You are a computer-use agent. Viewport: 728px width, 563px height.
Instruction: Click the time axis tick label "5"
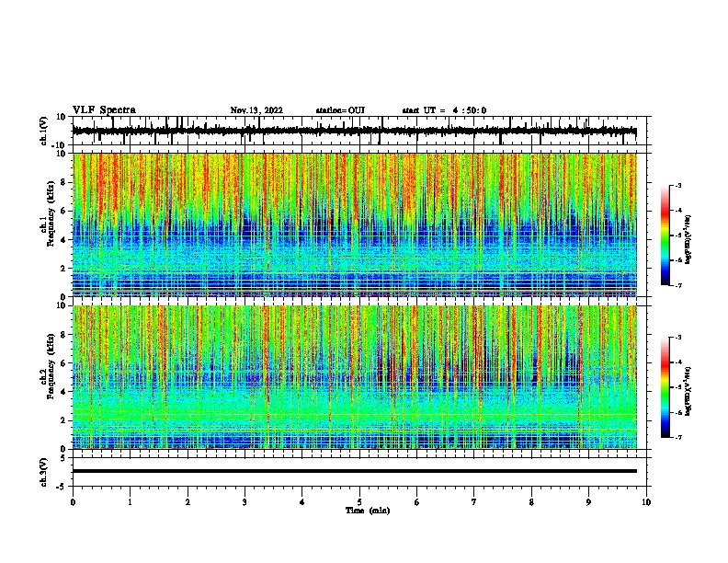click(359, 502)
